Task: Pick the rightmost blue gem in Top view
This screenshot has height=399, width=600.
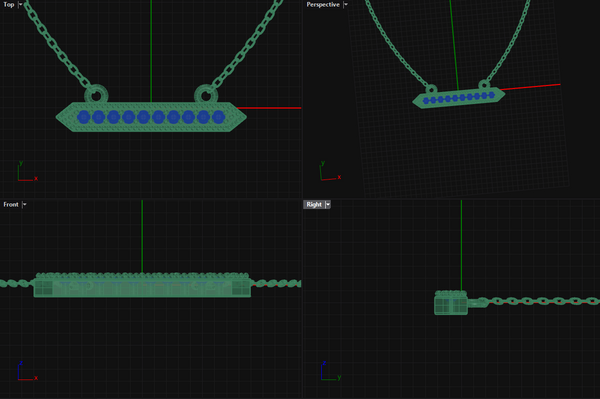Action: pos(218,117)
